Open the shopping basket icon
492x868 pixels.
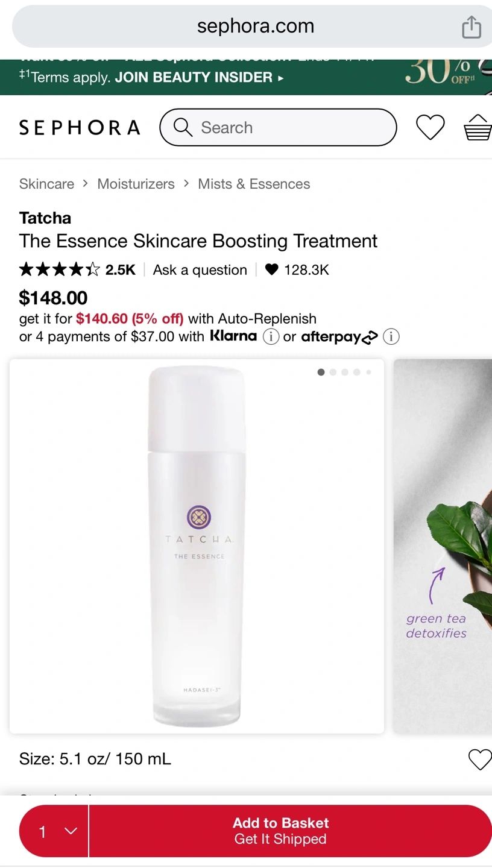click(x=478, y=127)
